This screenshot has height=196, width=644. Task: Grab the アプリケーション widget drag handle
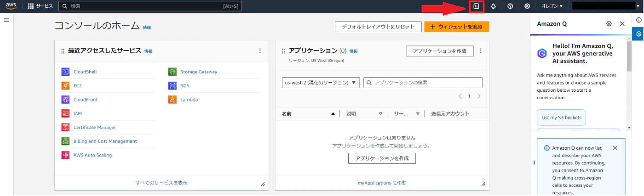[283, 51]
